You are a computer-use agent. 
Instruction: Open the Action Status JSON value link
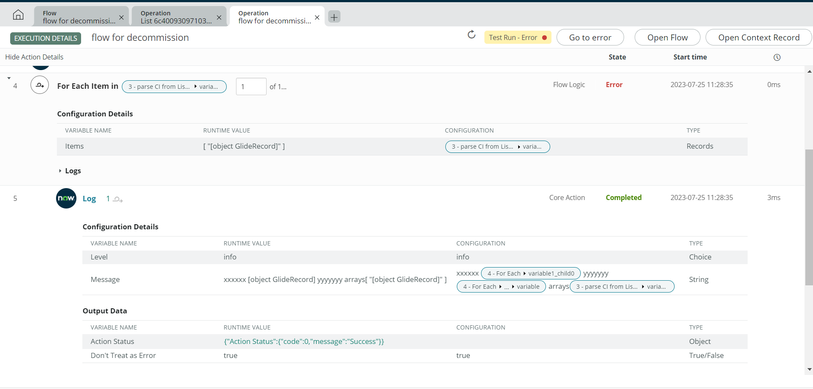click(304, 341)
